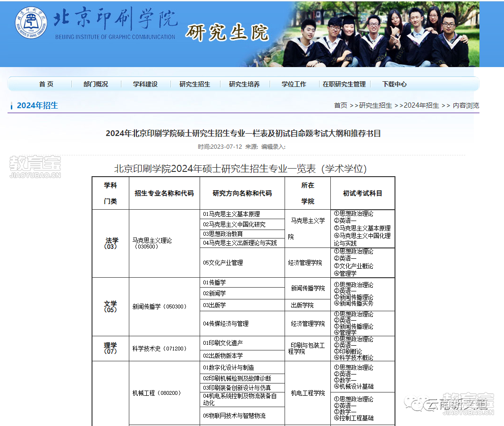Click the date text 时间:2023-07-12

pyautogui.click(x=220, y=147)
